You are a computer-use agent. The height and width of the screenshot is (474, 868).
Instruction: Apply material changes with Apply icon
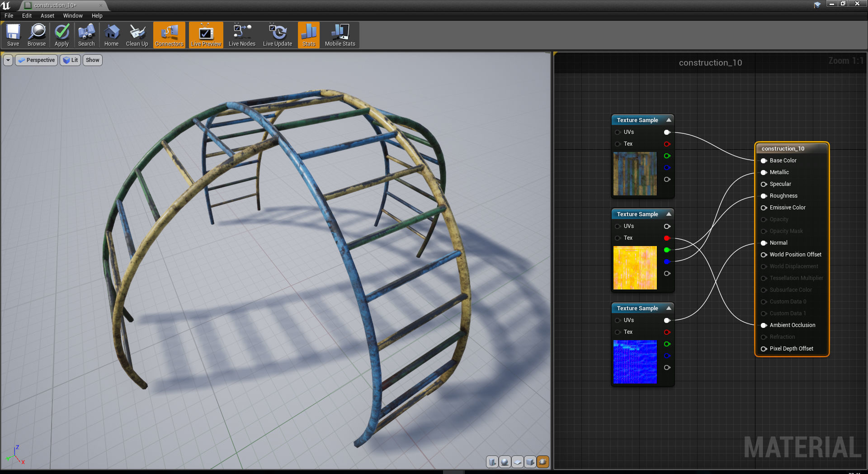click(x=61, y=35)
